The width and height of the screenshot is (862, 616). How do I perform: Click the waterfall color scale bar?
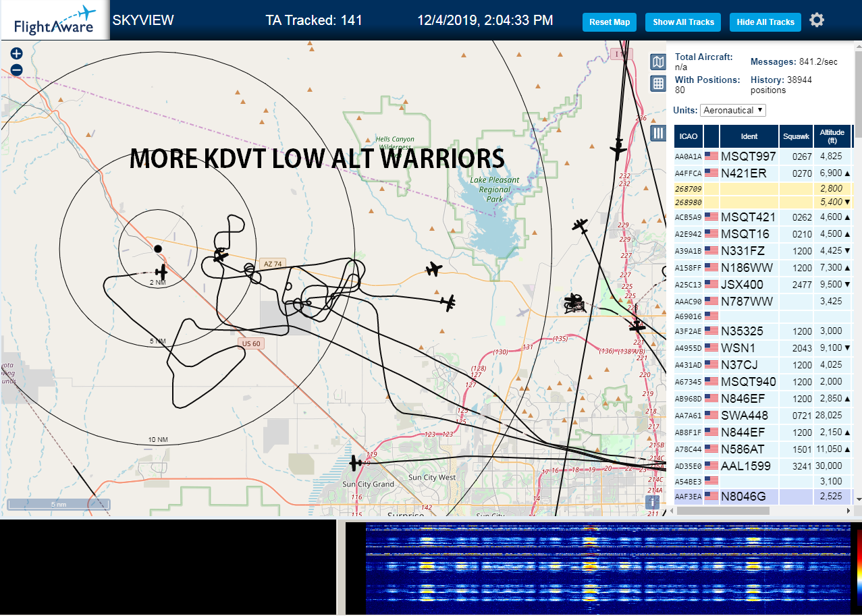coord(859,567)
